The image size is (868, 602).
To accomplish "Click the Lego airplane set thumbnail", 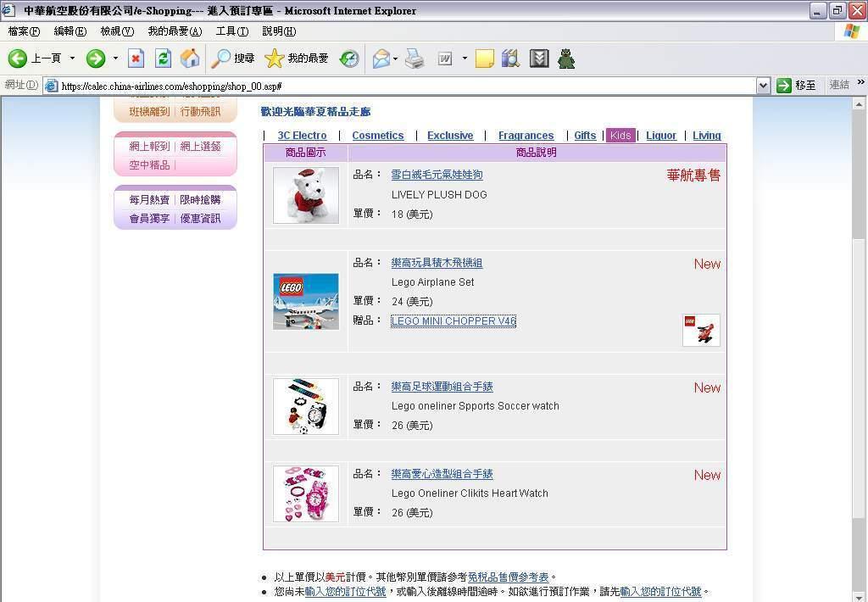I will pyautogui.click(x=306, y=301).
